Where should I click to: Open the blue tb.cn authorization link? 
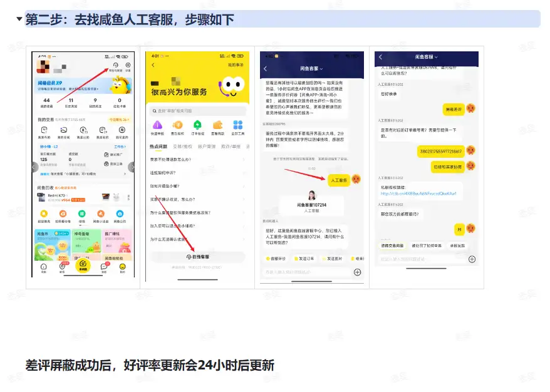418,192
